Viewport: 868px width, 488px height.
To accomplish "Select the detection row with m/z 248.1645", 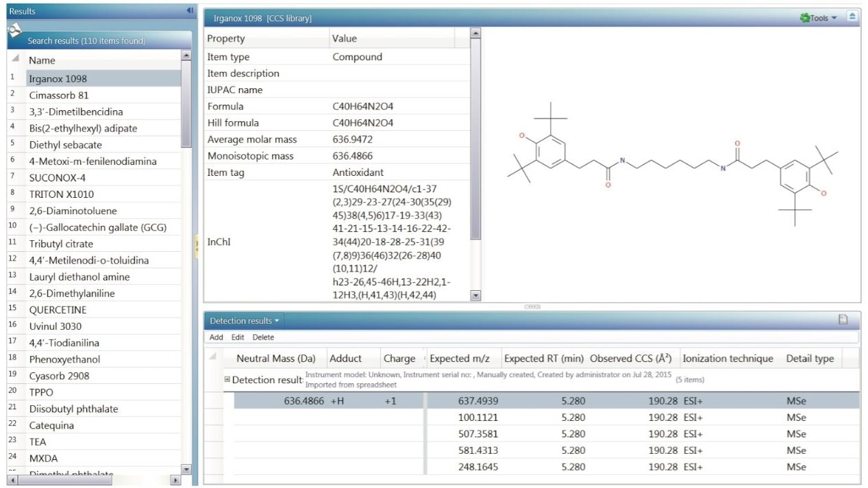I will pyautogui.click(x=546, y=467).
